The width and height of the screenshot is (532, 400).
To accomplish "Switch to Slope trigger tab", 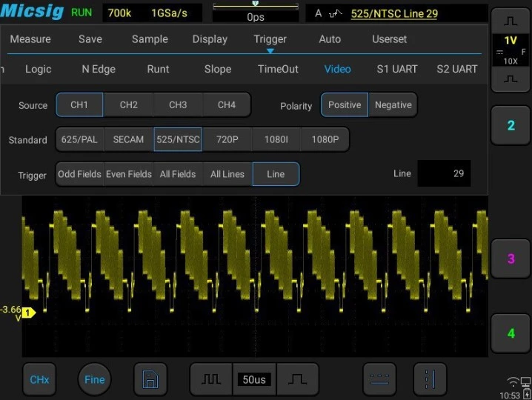I will (218, 69).
